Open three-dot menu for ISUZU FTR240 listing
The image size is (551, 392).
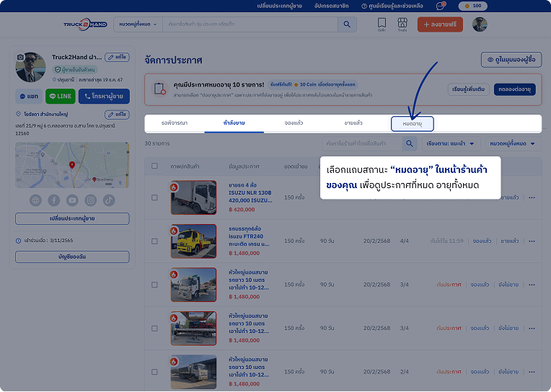point(532,241)
